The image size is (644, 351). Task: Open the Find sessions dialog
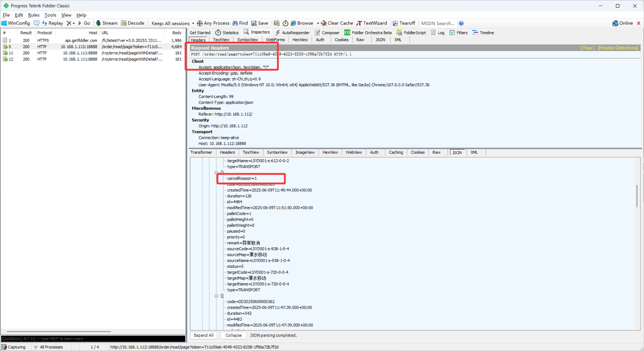pos(240,23)
